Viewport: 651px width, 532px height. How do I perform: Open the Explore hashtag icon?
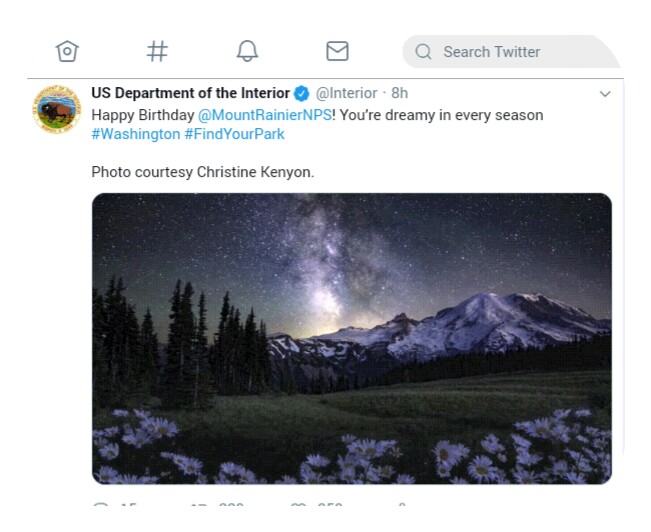pos(157,51)
